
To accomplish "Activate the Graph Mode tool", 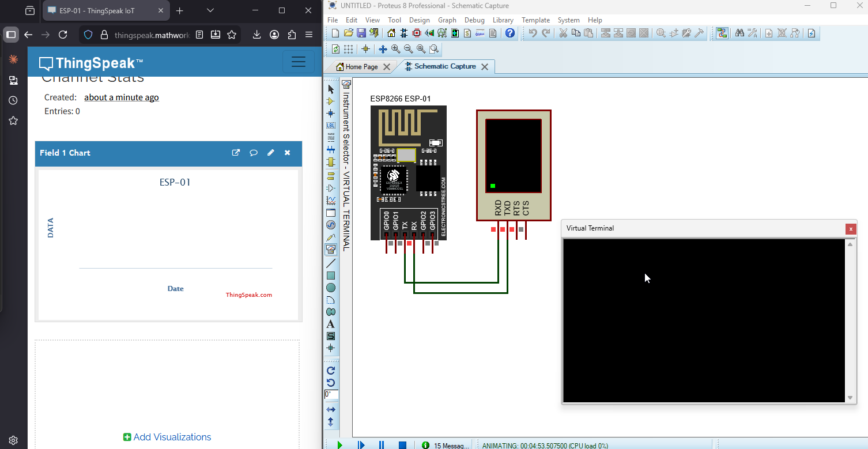I will 331,201.
